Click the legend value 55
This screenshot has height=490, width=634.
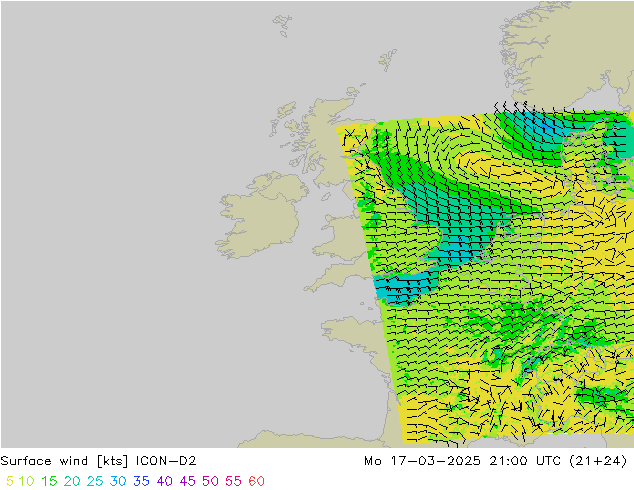[x=233, y=481]
